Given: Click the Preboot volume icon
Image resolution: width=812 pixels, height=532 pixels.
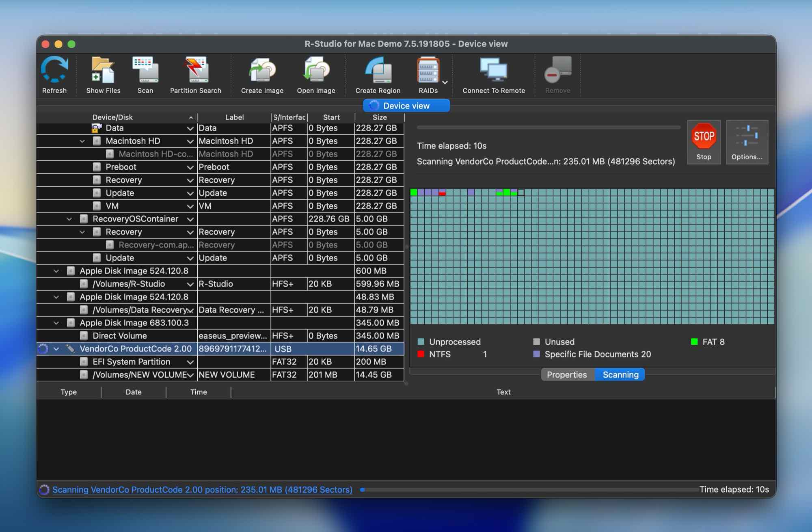Looking at the screenshot, I should tap(97, 167).
